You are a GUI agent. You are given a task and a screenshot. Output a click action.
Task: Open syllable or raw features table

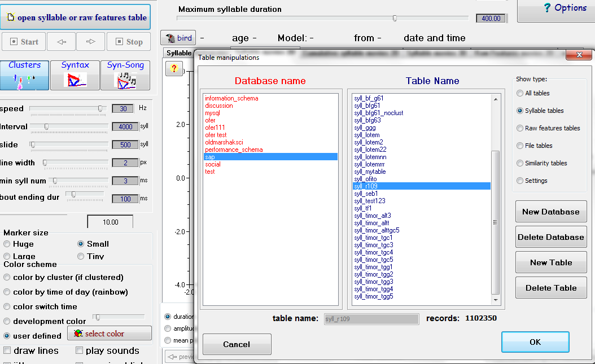pos(75,17)
